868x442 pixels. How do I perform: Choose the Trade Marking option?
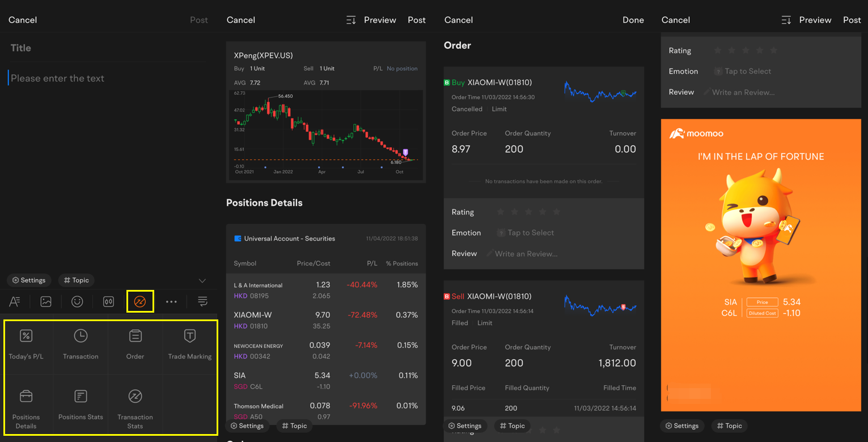pos(190,345)
